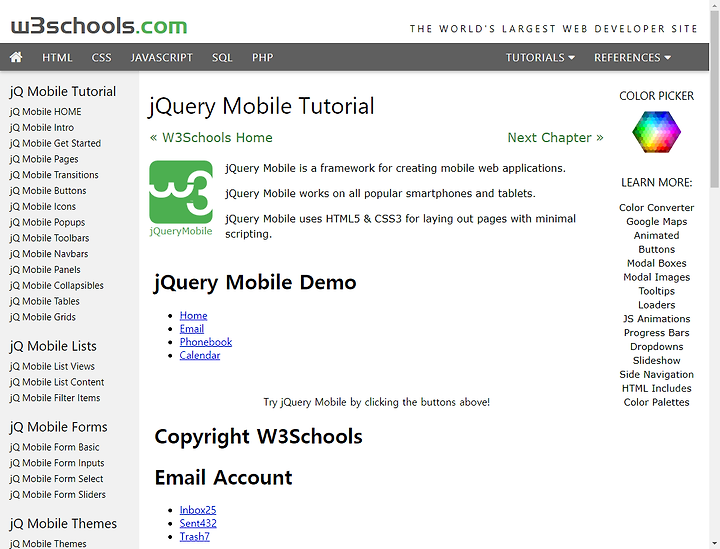Open JS Animations link
This screenshot has width=720, height=549.
[x=656, y=319]
